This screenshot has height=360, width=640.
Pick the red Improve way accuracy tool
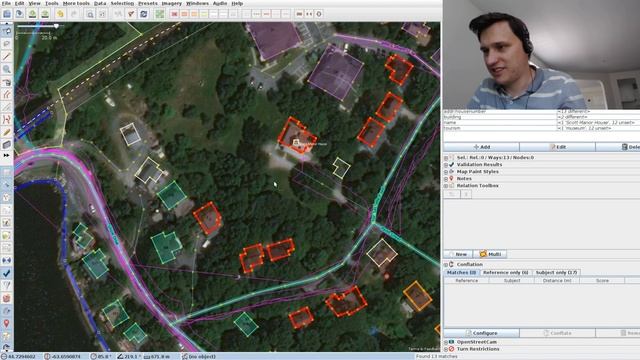tap(7, 120)
